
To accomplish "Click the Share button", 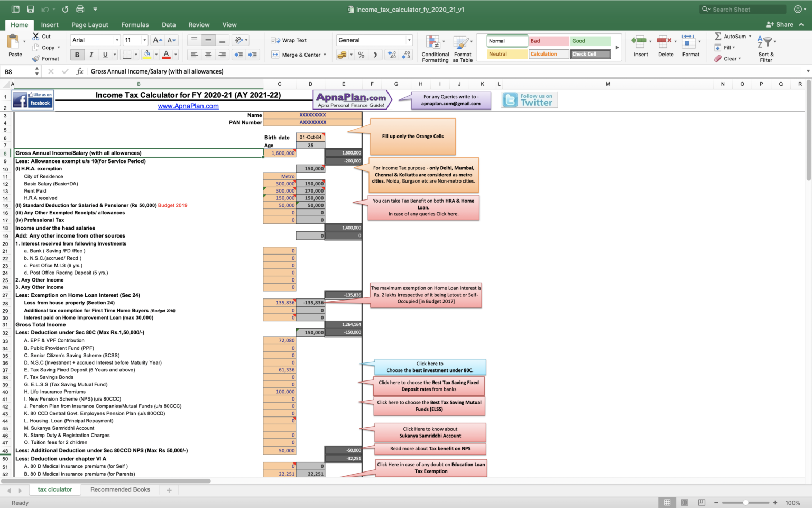I will [x=780, y=25].
